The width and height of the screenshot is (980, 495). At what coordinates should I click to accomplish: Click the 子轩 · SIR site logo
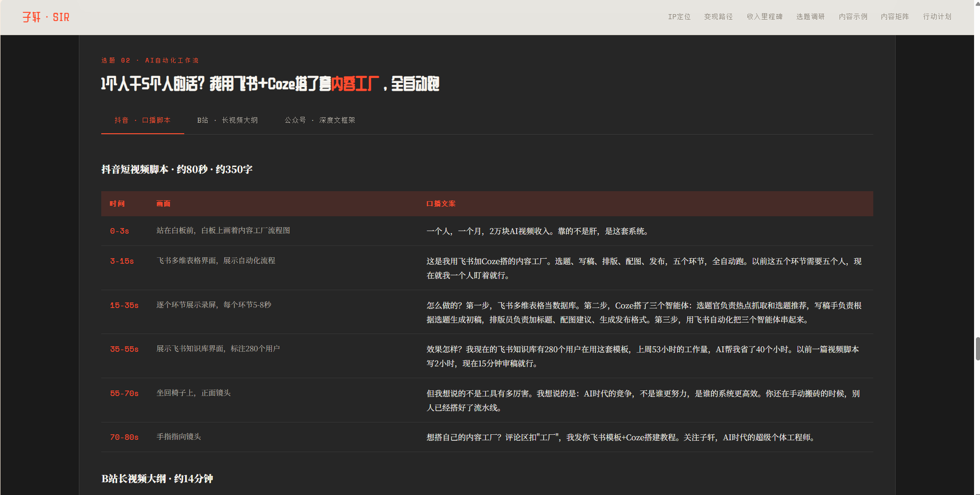pos(46,17)
